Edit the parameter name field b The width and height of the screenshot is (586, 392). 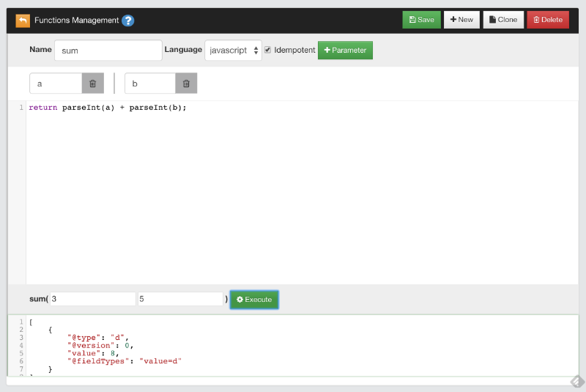150,84
